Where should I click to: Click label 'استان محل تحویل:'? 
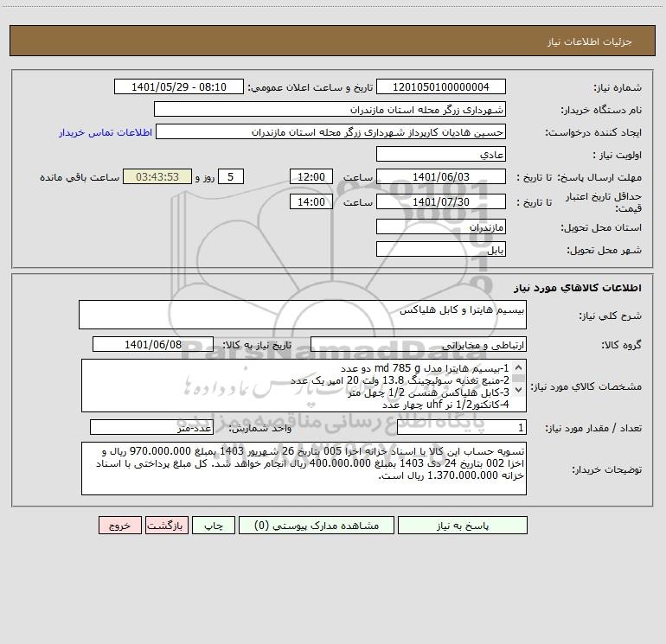(x=601, y=227)
